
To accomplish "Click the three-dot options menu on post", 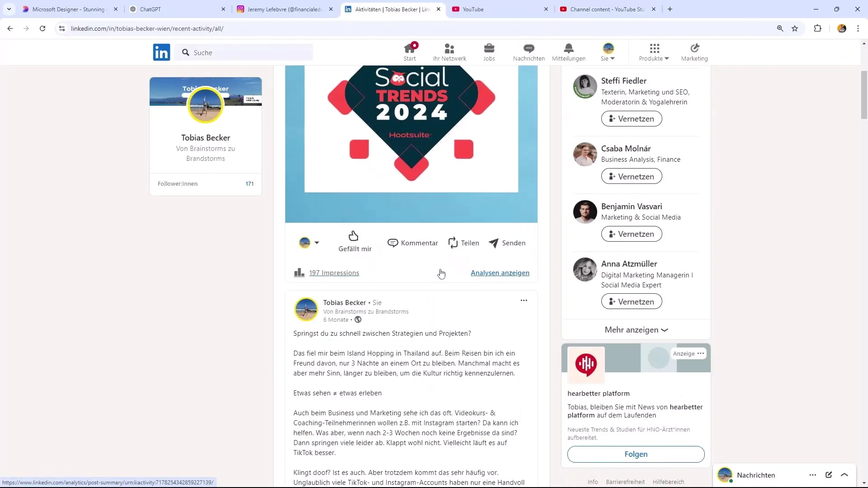I will pyautogui.click(x=524, y=300).
